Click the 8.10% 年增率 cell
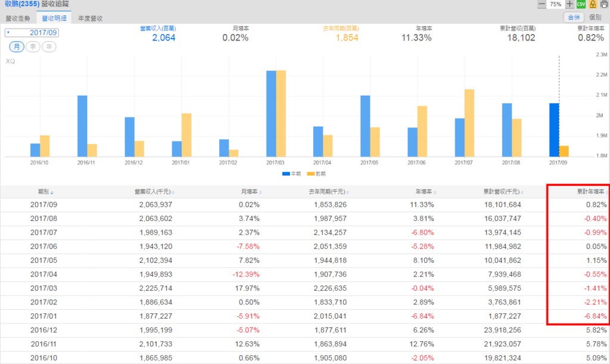The image size is (610, 364). tap(424, 260)
